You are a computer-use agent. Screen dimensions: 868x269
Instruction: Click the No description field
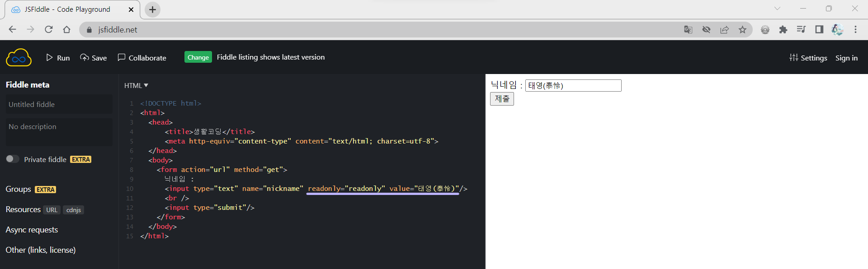coord(59,132)
